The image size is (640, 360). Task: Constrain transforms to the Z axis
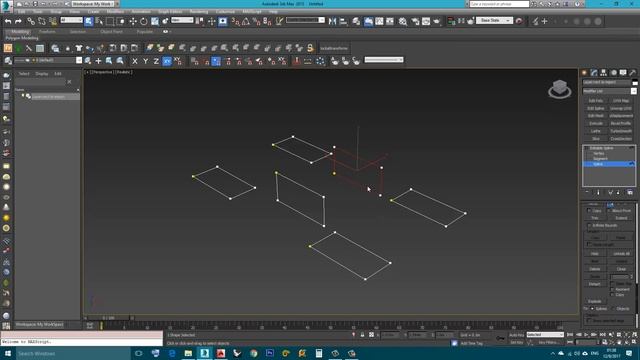tap(156, 61)
